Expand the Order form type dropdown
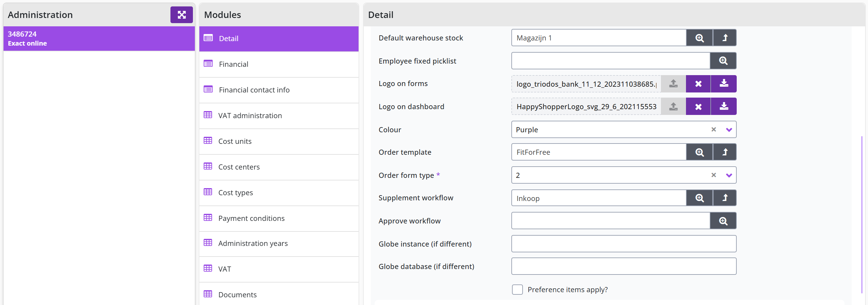Image resolution: width=868 pixels, height=305 pixels. pos(729,175)
